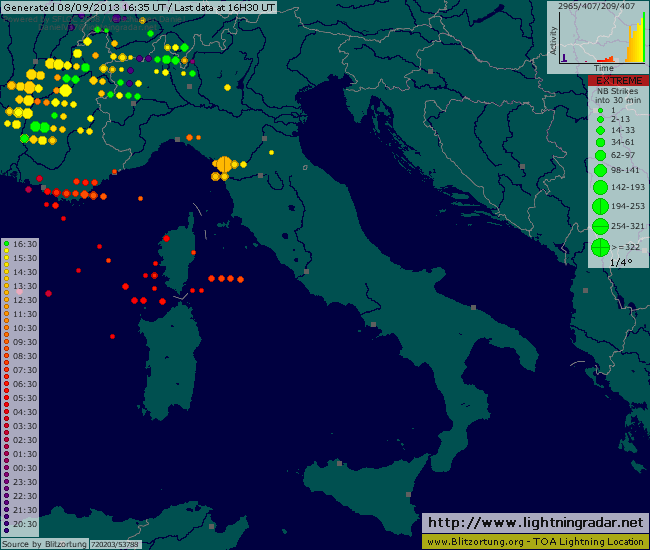Click the 62-97 strikes circle icon

pyautogui.click(x=600, y=155)
